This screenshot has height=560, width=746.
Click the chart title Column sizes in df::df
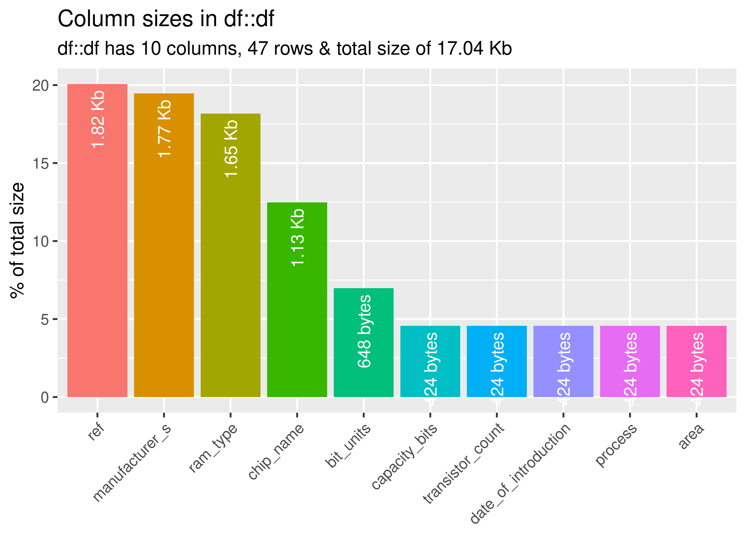tap(166, 18)
